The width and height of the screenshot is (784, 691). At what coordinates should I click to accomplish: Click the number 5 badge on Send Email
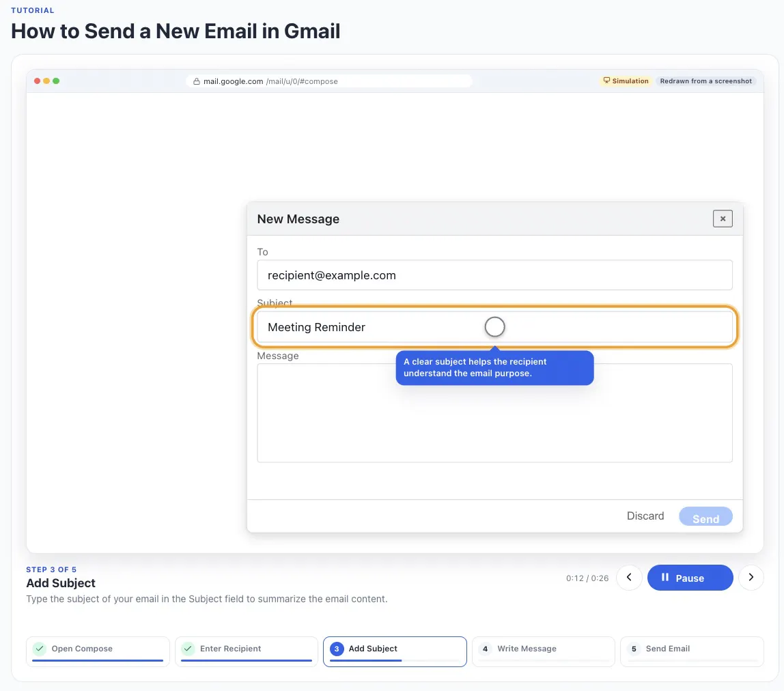click(634, 649)
